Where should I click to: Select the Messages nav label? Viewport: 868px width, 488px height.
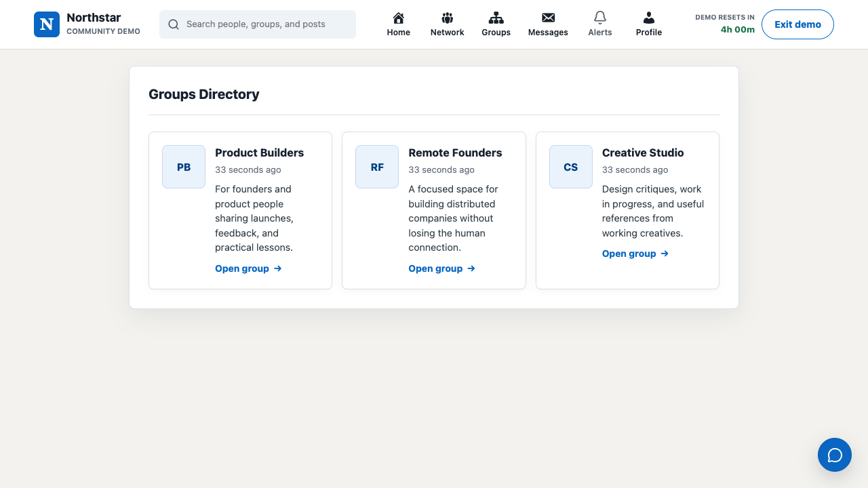548,33
